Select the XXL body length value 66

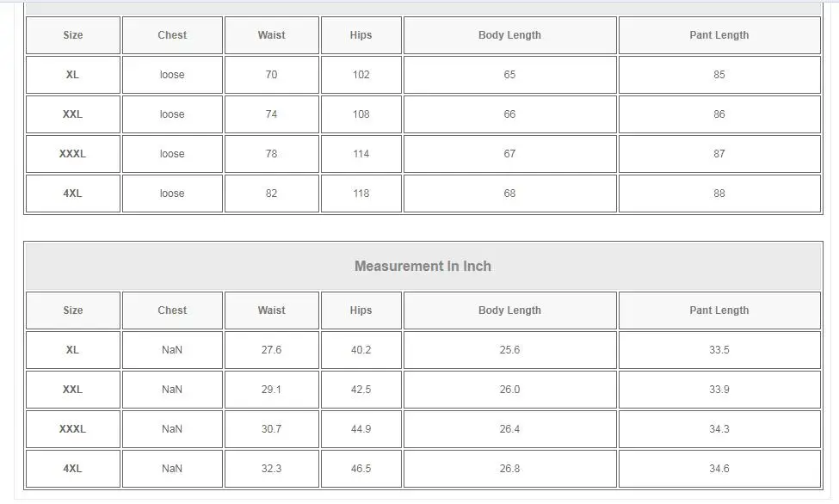click(x=509, y=114)
